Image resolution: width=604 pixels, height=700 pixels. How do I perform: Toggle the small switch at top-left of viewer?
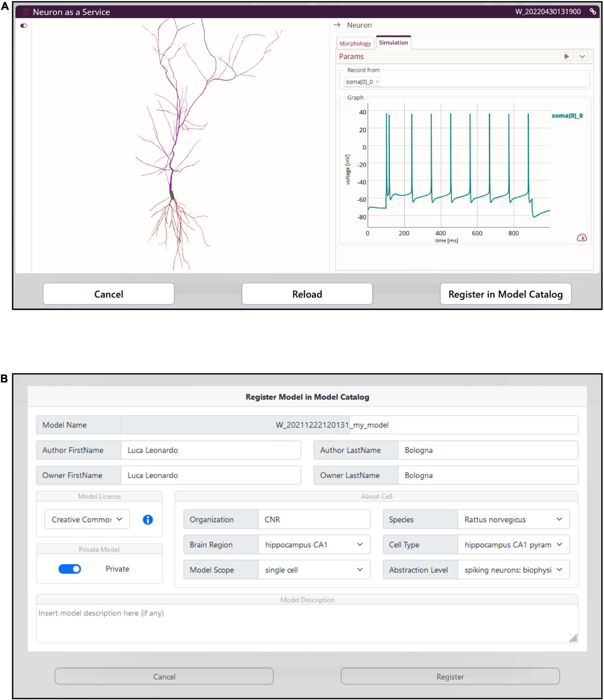coord(24,26)
